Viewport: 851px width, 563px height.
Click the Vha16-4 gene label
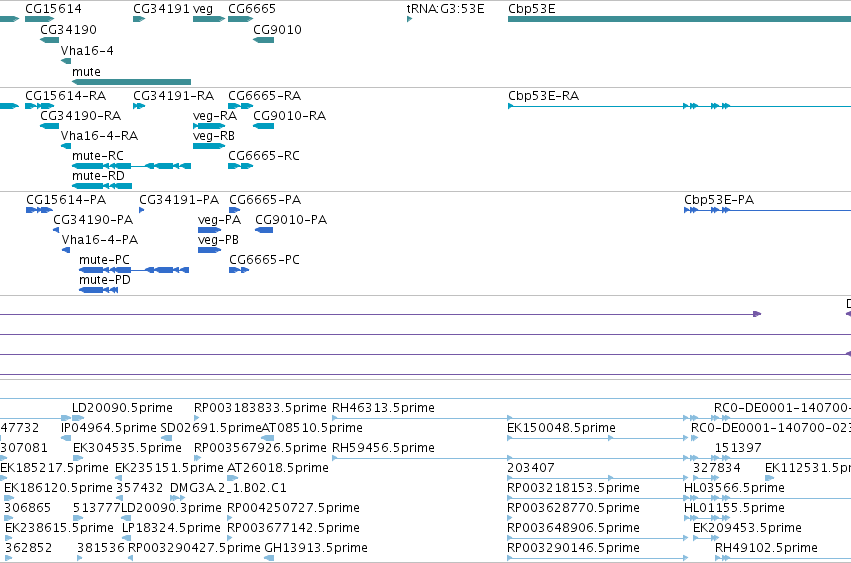point(87,50)
